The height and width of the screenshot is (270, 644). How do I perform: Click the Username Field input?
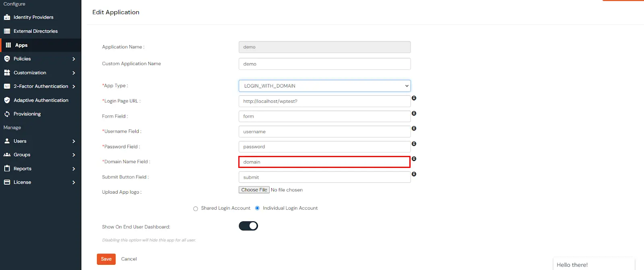[324, 131]
